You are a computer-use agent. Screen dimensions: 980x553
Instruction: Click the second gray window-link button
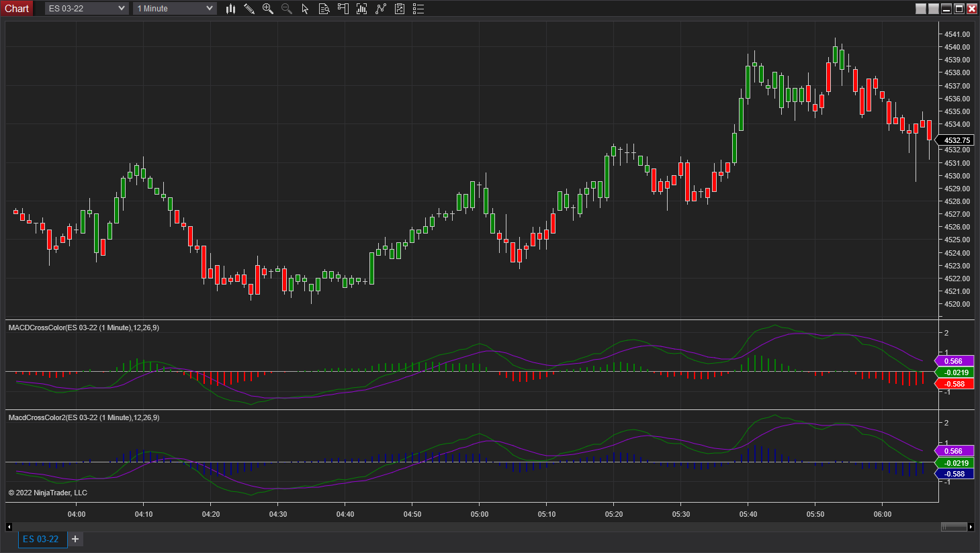pos(934,9)
